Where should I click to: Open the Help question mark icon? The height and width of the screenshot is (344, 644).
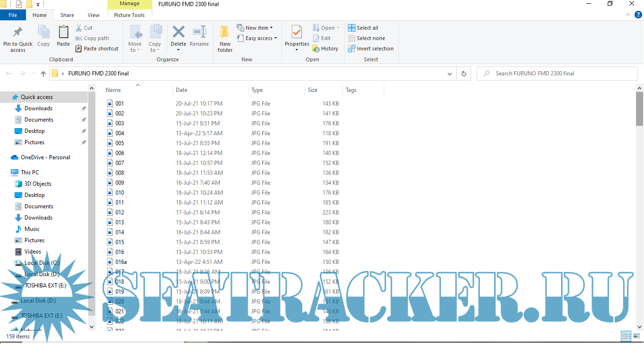pos(638,15)
